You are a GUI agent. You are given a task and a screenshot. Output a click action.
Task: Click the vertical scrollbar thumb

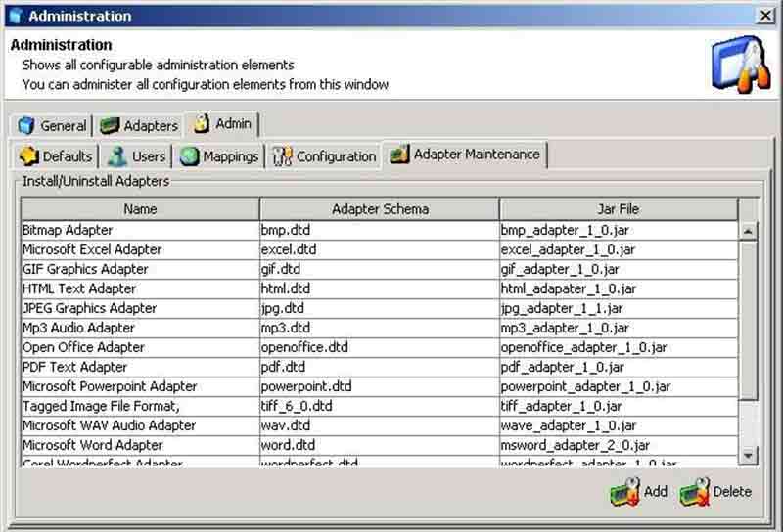748,321
